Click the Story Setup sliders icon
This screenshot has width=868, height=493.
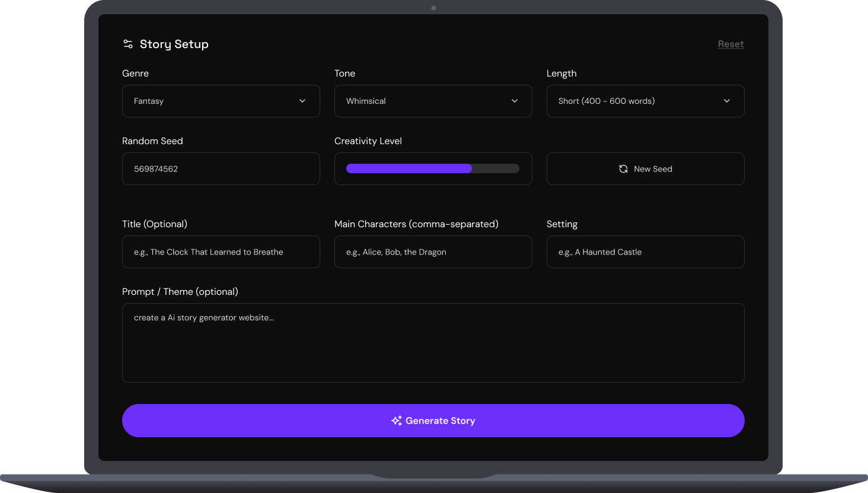(x=127, y=44)
